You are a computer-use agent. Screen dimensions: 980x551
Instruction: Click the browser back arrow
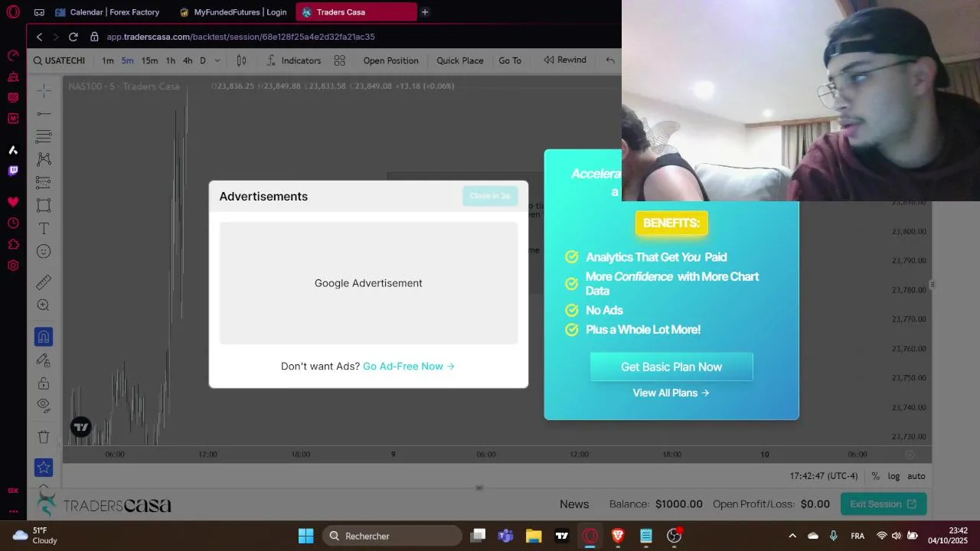pos(39,37)
